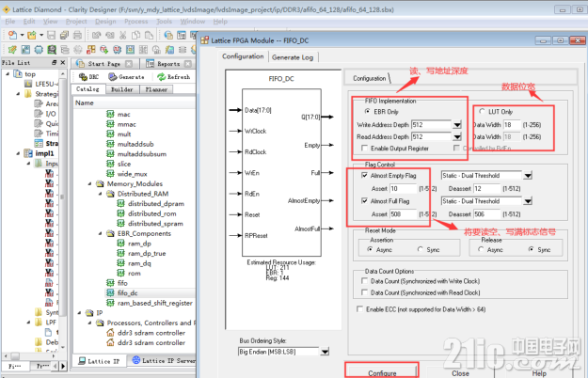The image size is (588, 378).
Task: Click the File List horizontal scrollbar
Action: coord(29,355)
